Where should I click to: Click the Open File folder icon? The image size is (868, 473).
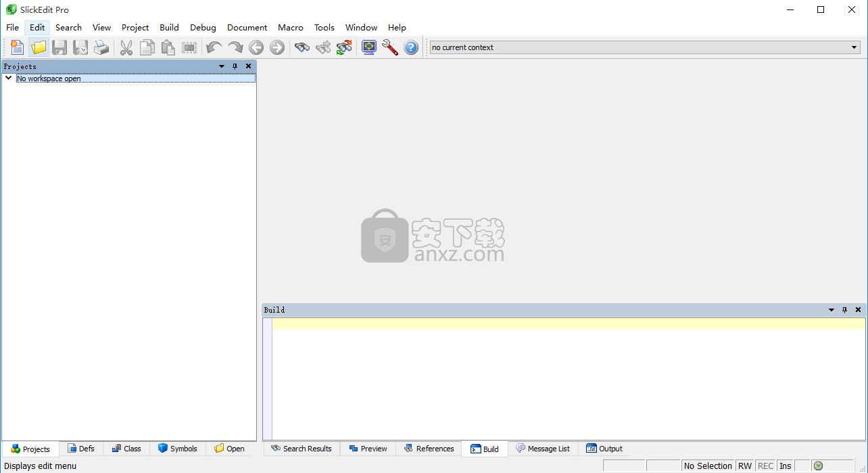tap(39, 47)
